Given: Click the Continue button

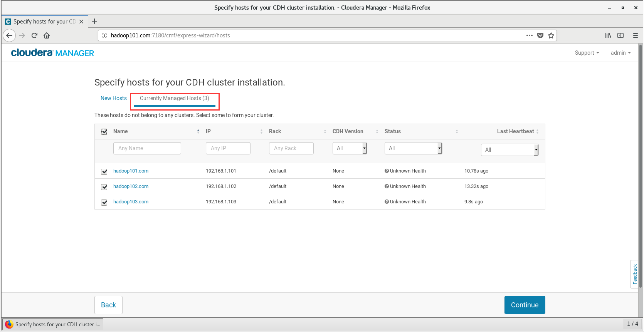Looking at the screenshot, I should 525,305.
